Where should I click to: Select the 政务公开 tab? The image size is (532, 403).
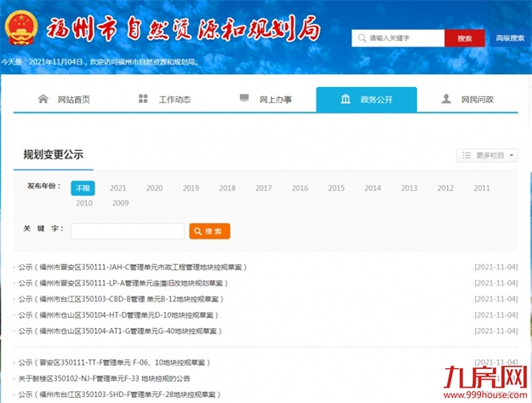[366, 100]
